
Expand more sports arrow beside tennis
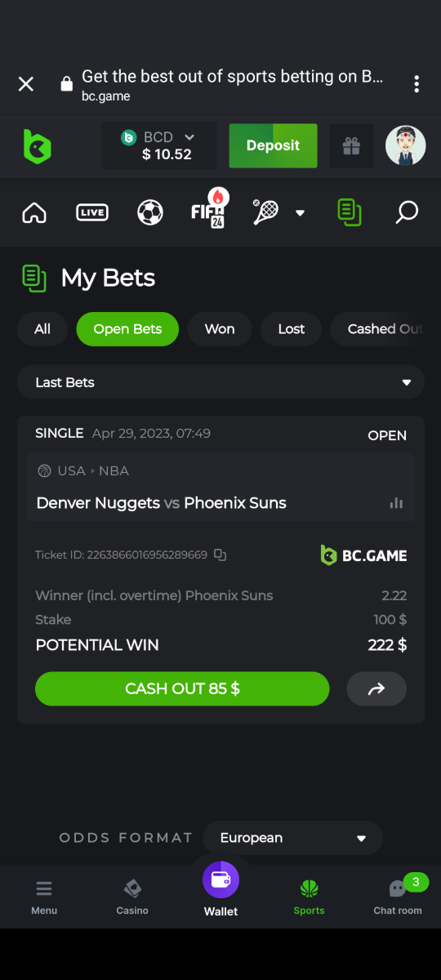pos(300,213)
